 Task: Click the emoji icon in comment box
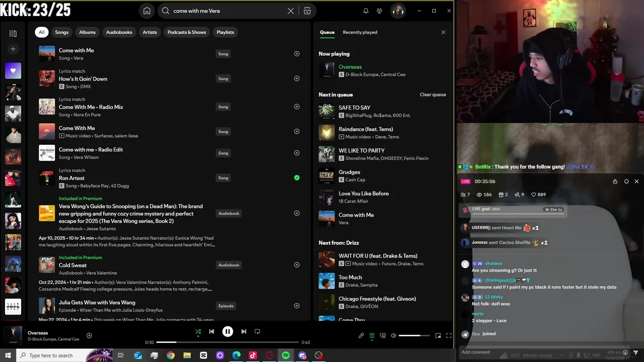[x=625, y=352]
